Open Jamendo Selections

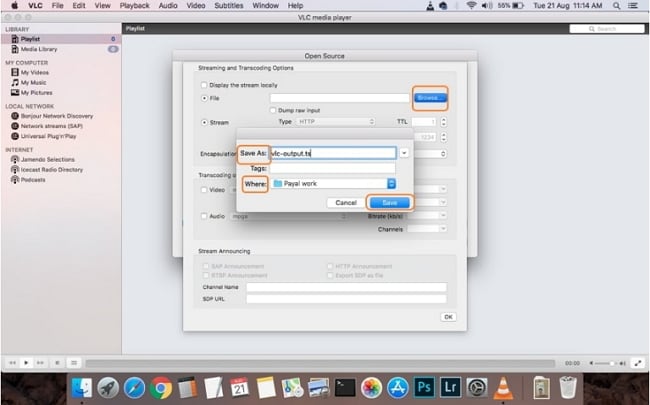coord(48,160)
